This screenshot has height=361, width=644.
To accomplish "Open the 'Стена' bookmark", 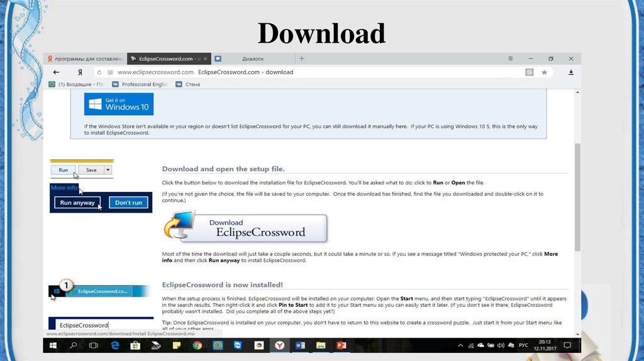I will 187,84.
